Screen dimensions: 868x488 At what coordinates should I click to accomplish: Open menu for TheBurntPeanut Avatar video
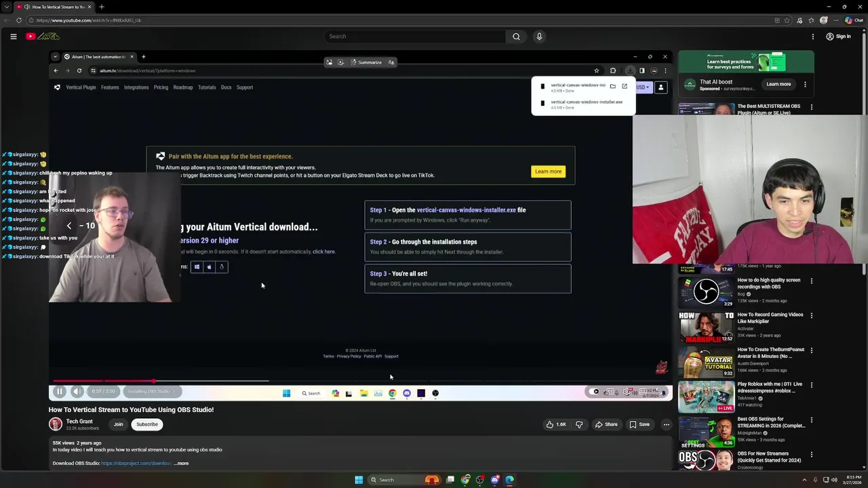click(x=812, y=350)
